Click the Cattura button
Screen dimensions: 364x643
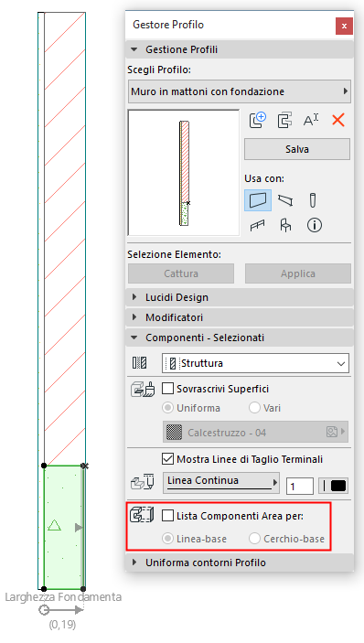(181, 273)
